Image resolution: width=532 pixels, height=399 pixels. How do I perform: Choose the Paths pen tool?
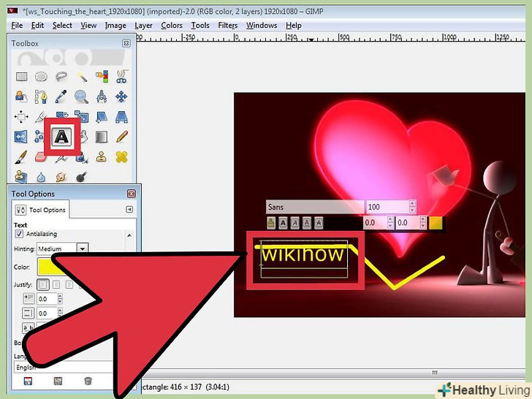[41, 96]
